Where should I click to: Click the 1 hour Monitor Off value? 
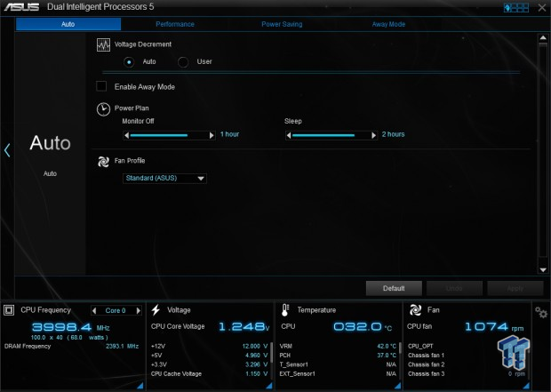229,134
